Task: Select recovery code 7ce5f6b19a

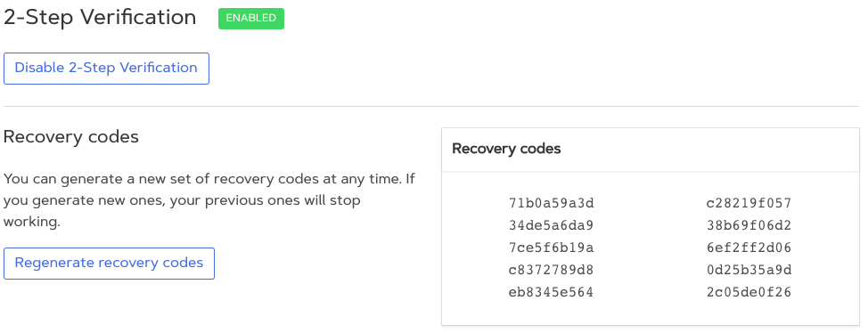Action: pos(551,248)
